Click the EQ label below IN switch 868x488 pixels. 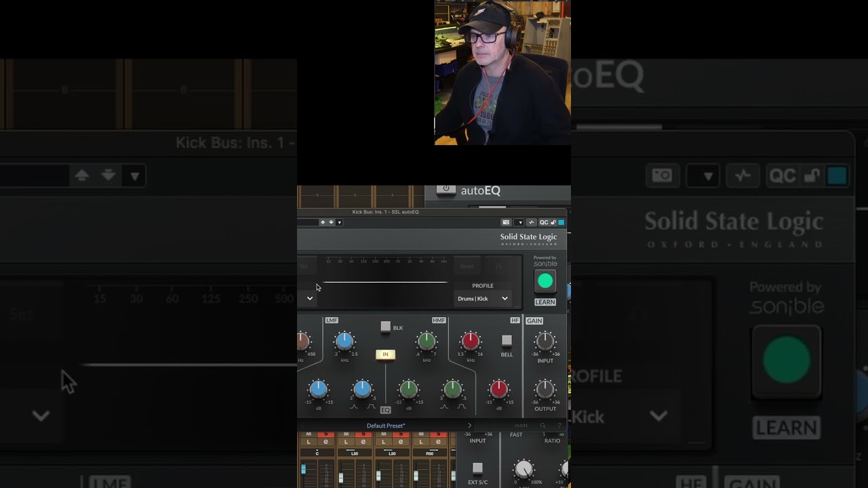click(x=385, y=410)
